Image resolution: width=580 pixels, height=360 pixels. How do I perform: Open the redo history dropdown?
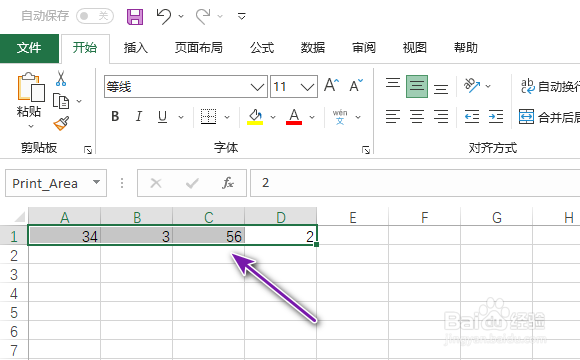click(x=220, y=16)
